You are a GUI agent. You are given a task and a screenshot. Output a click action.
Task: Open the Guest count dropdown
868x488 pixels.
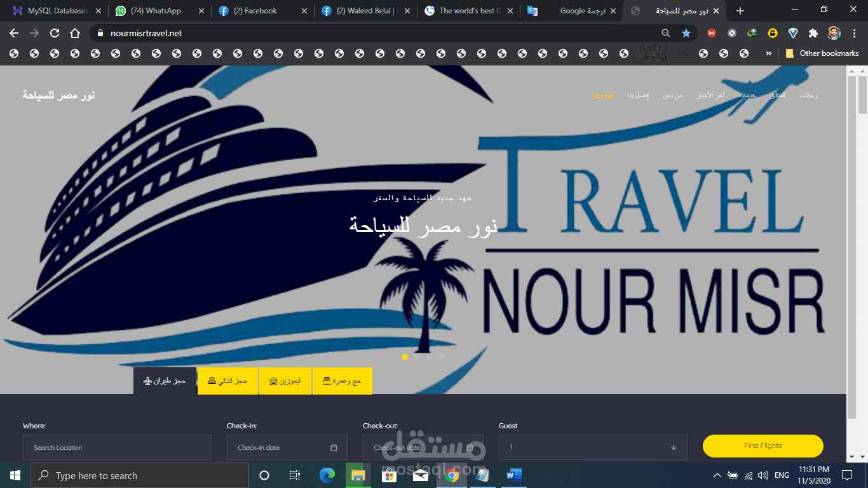[x=593, y=447]
